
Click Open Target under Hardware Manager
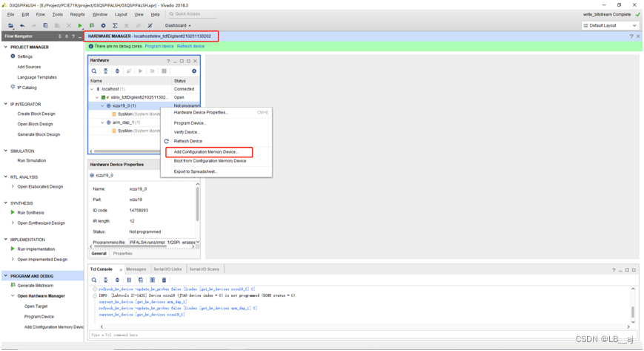[x=36, y=306]
